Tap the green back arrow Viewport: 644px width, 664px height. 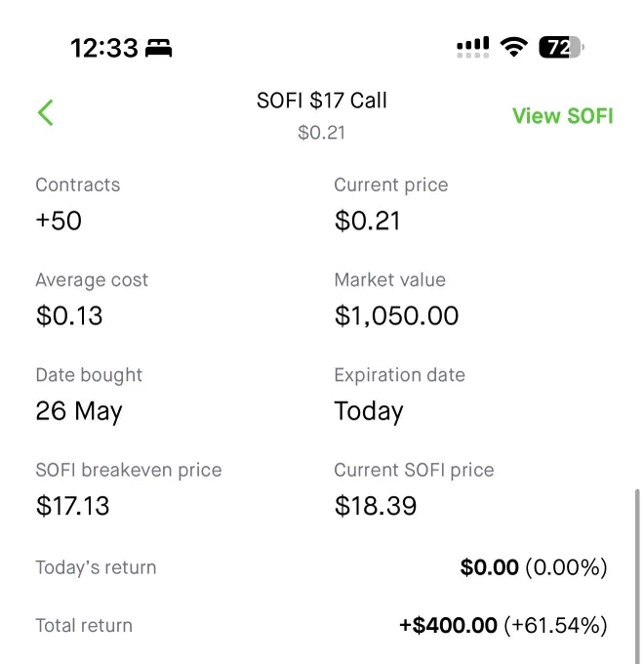click(46, 112)
